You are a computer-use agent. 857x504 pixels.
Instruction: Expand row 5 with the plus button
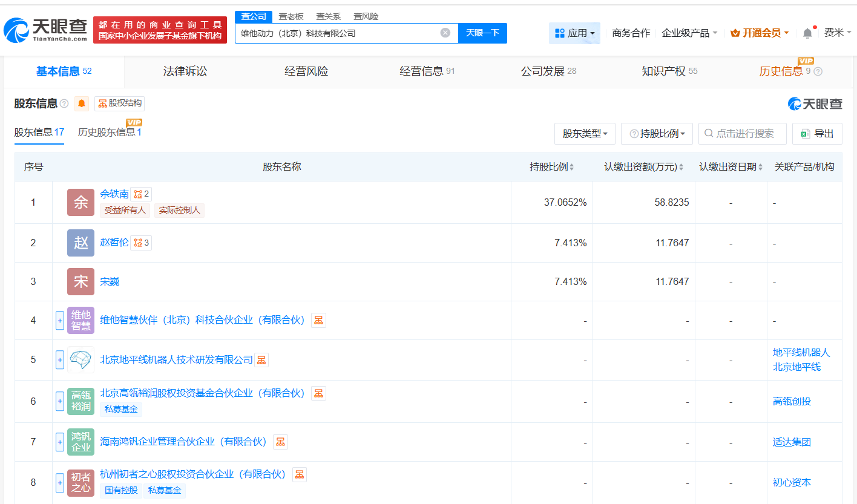coord(60,360)
